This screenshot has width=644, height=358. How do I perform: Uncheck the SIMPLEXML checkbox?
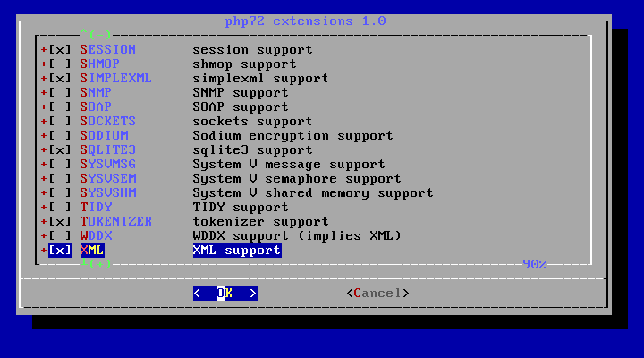click(x=60, y=79)
